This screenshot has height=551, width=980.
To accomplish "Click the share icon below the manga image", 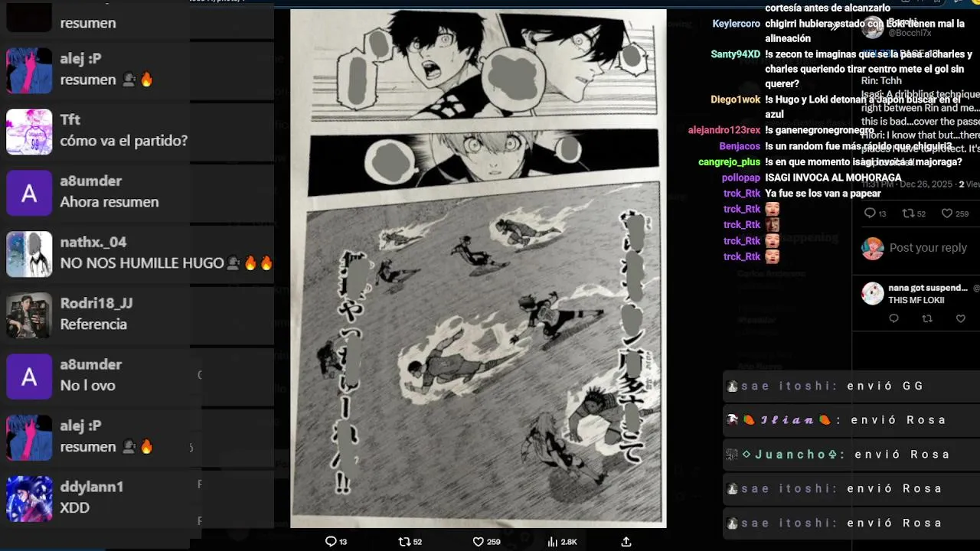I will [x=626, y=542].
